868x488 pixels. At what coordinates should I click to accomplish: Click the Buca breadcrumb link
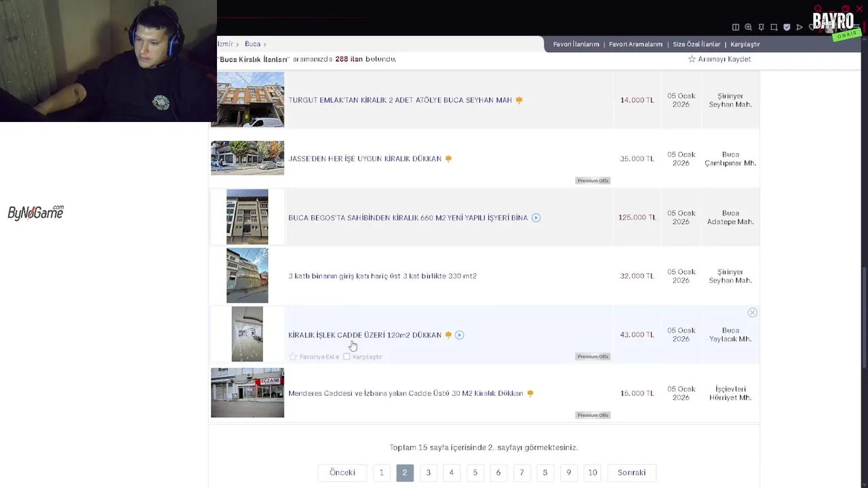pyautogui.click(x=252, y=44)
